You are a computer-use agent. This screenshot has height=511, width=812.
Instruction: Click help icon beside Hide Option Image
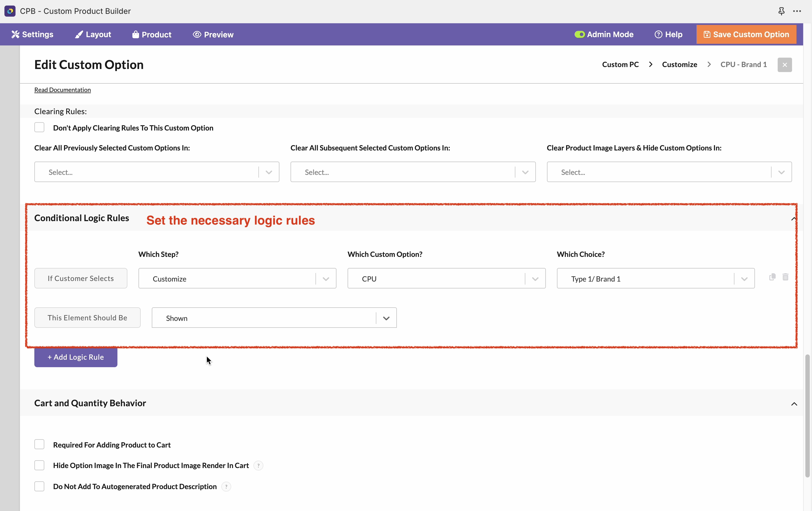coord(258,466)
